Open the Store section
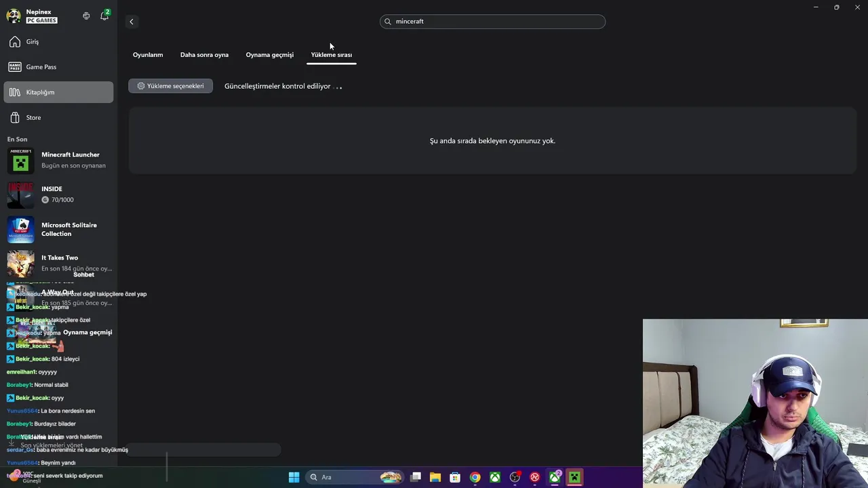The height and width of the screenshot is (488, 868). 58,117
